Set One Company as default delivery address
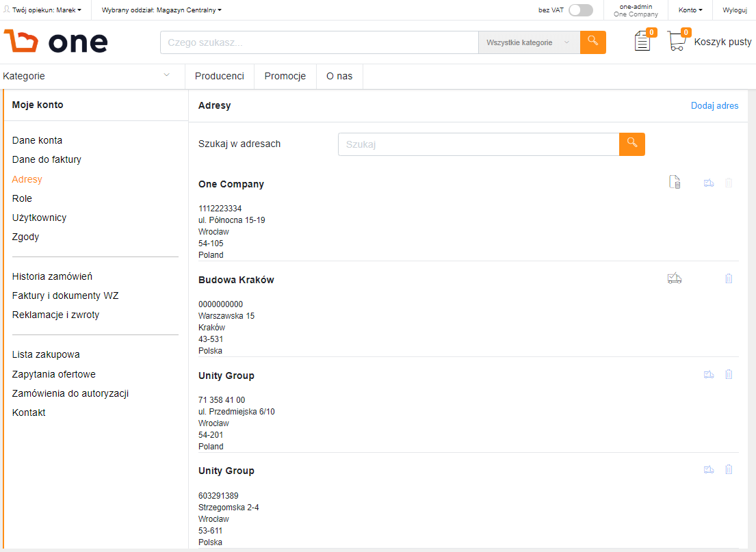 coord(709,183)
